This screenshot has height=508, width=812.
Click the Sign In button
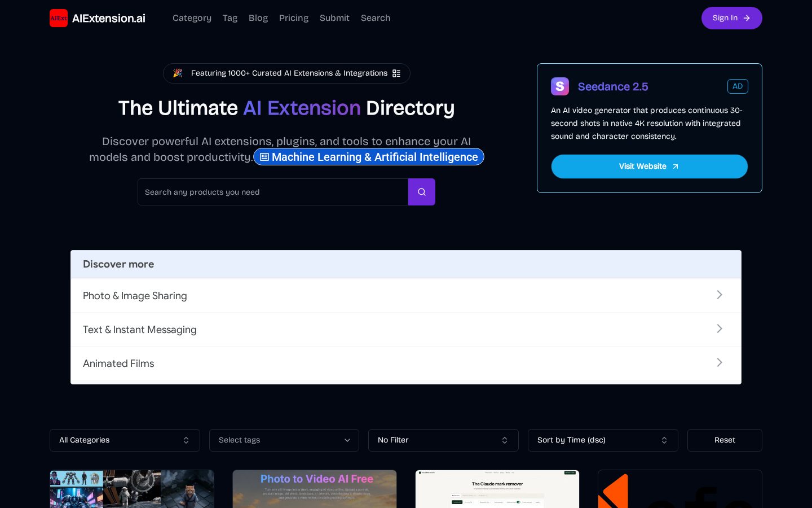point(731,18)
